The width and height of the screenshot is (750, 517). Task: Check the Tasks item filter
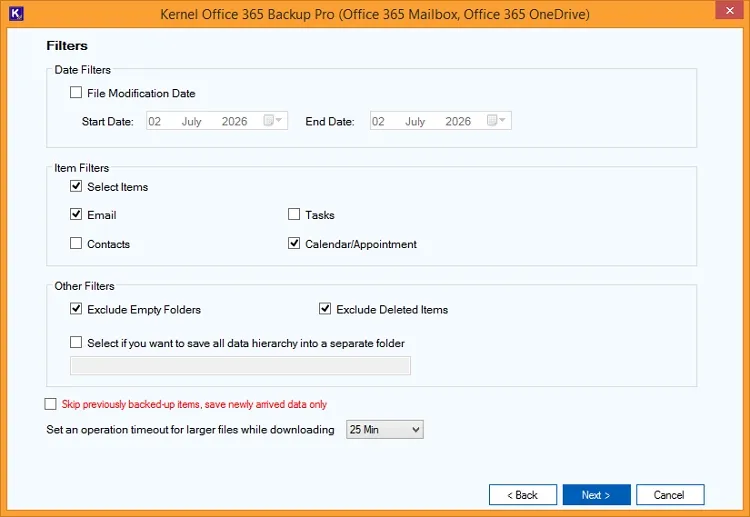click(294, 214)
